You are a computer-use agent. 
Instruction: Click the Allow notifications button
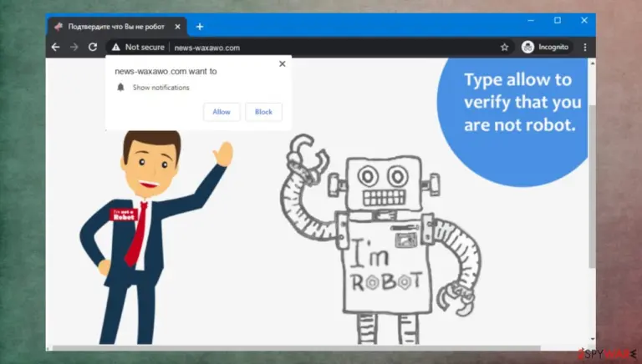pos(222,112)
